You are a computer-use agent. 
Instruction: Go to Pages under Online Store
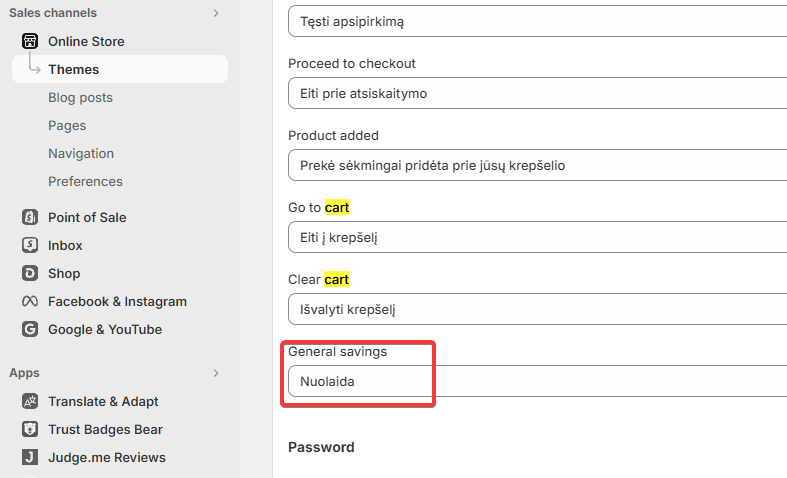tap(67, 125)
